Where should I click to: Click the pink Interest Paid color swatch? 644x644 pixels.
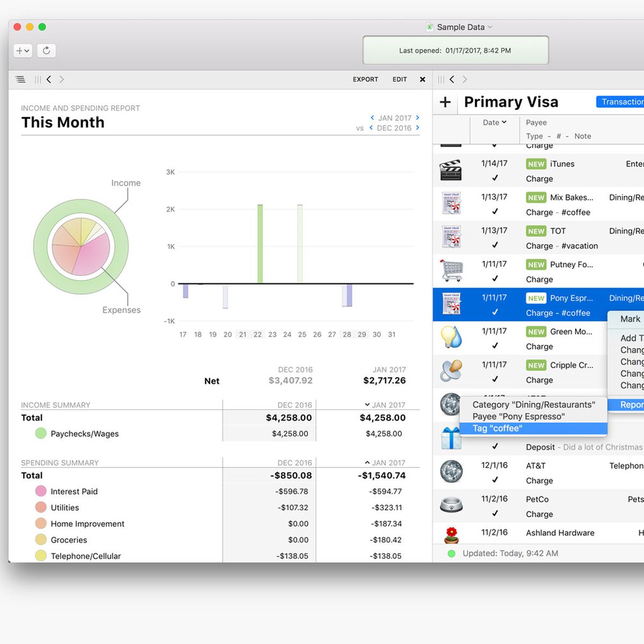point(41,491)
